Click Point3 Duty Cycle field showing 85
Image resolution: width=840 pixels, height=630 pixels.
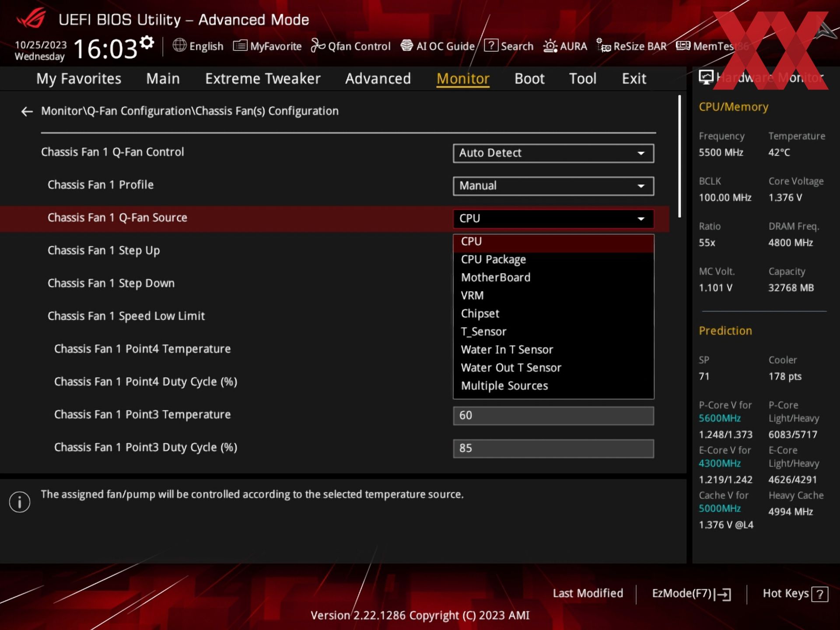pos(553,448)
